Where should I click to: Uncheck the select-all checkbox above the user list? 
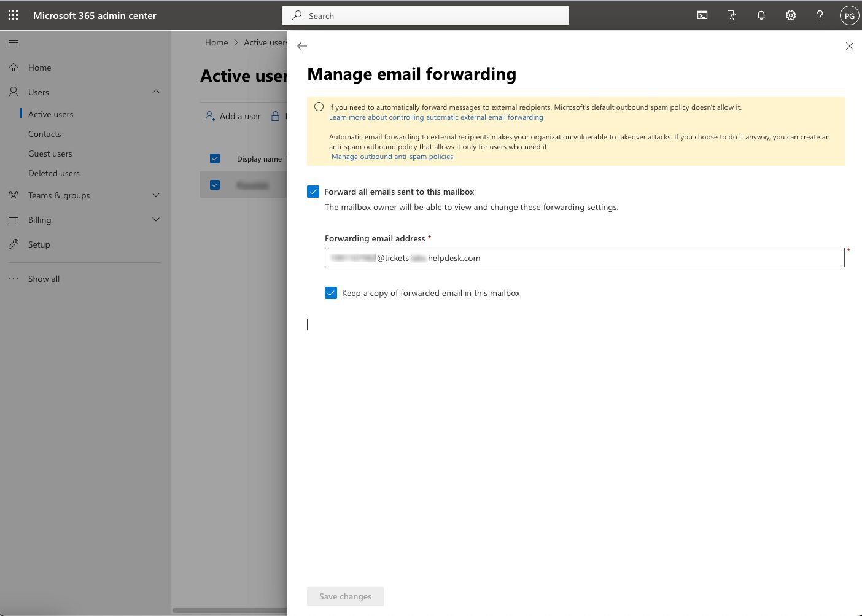[215, 158]
